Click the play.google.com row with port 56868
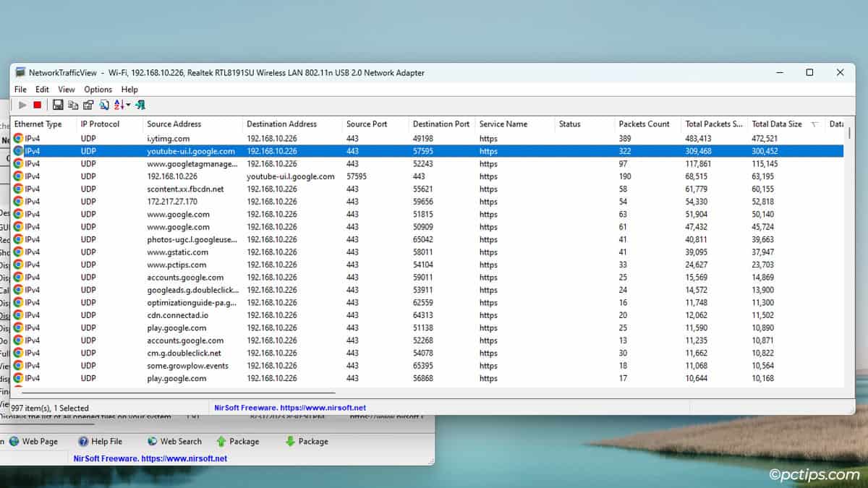The width and height of the screenshot is (868, 488). click(427, 378)
